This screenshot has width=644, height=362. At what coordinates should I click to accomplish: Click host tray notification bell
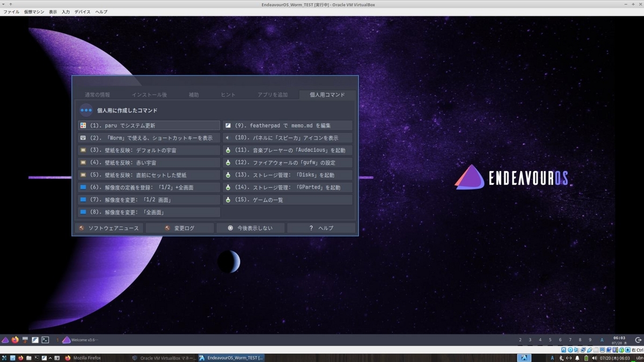click(x=577, y=358)
